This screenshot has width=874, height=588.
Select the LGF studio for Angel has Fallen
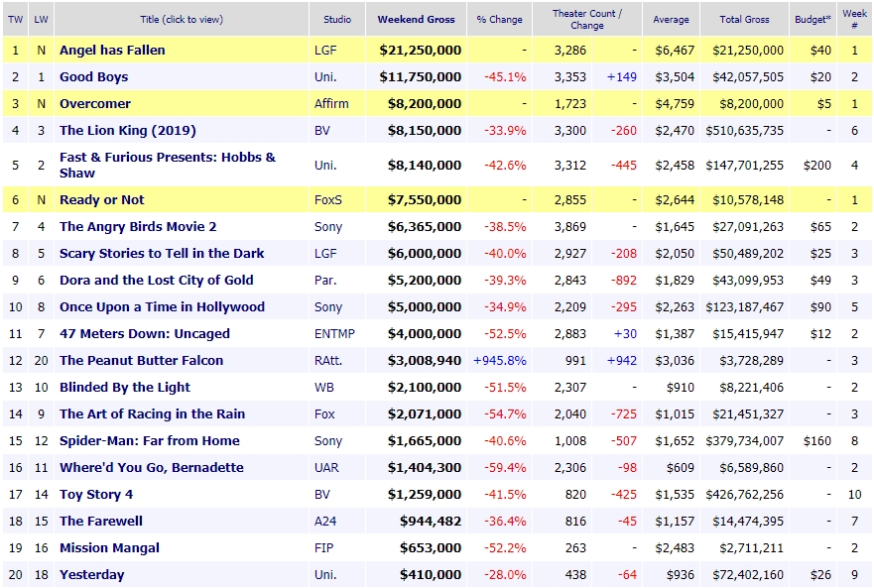[x=325, y=51]
